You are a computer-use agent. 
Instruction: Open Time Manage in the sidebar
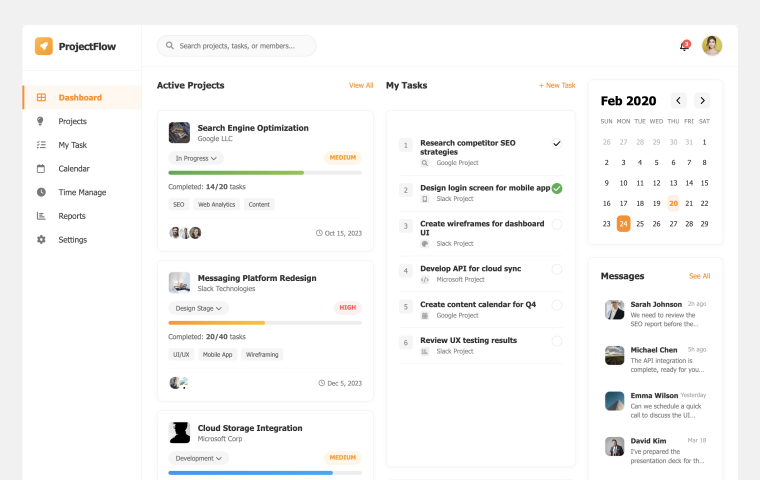point(81,192)
